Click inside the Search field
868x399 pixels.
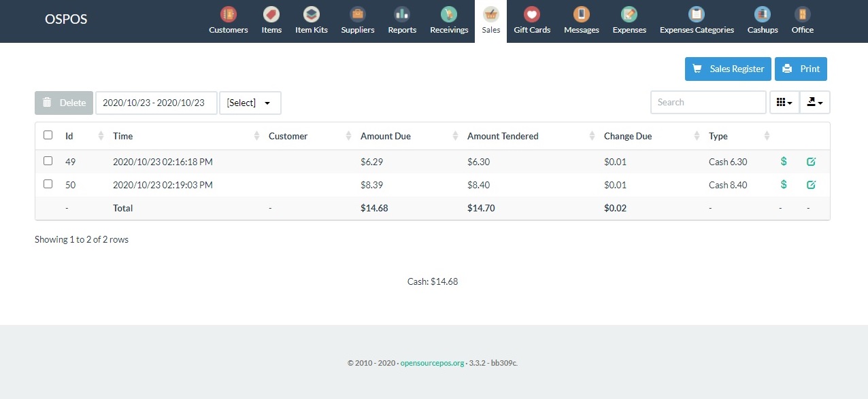point(707,102)
